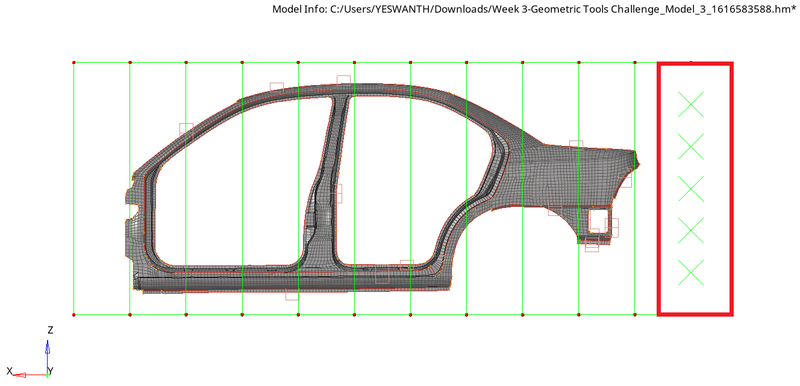Click the pink tag box on roof above B-pillar
Image resolution: width=800 pixels, height=386 pixels.
click(344, 80)
